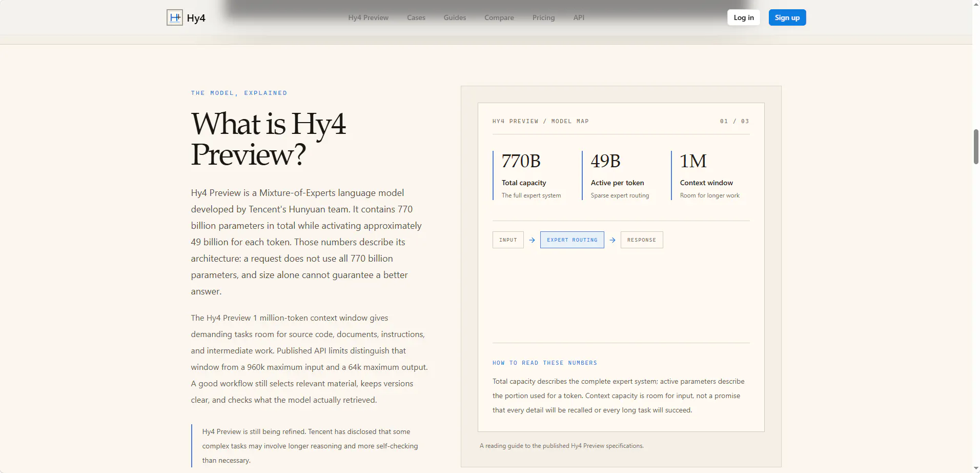This screenshot has height=473, width=980.
Task: Click the scrollbar down arrow
Action: pos(976,469)
